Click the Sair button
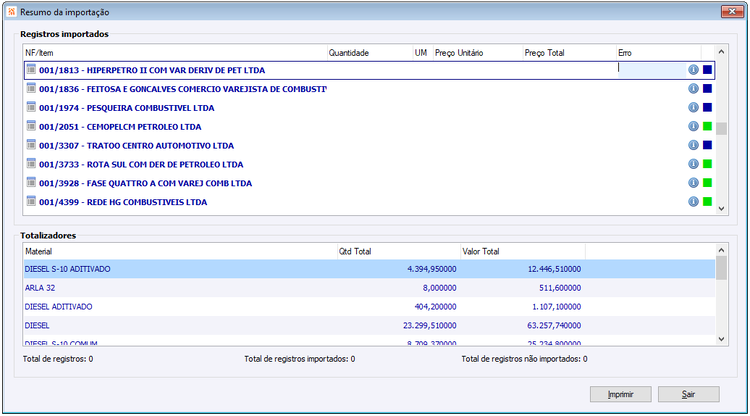Screen dimensions: 750x416 click(x=688, y=394)
